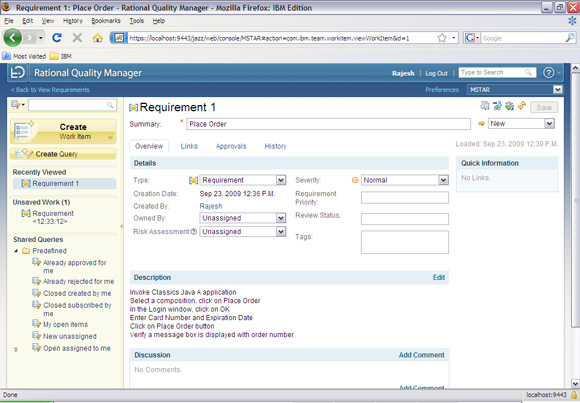Viewport: 580px width, 403px height.
Task: Switch to the Links tab
Action: pyautogui.click(x=189, y=146)
